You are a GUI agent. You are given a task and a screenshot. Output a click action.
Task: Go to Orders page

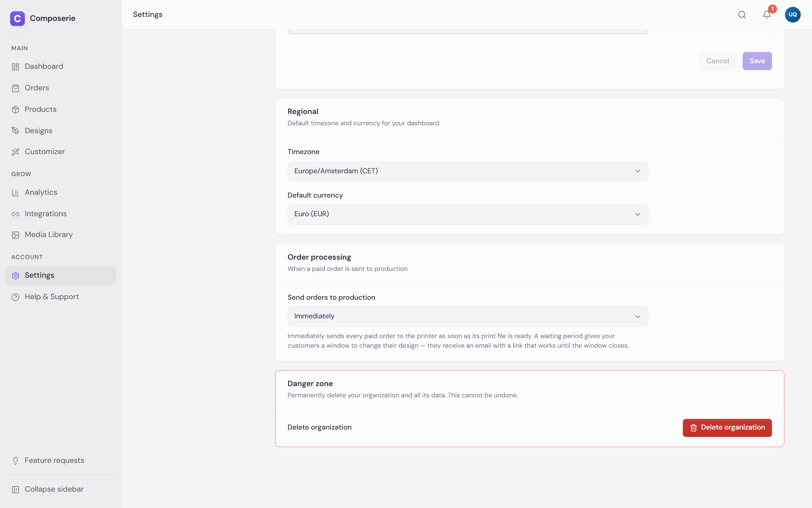pos(61,88)
